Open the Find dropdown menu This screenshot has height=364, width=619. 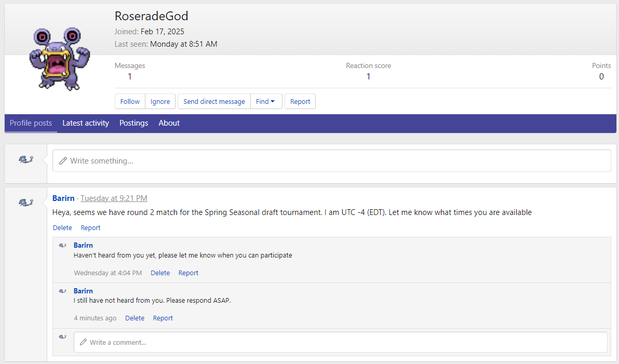click(x=266, y=101)
